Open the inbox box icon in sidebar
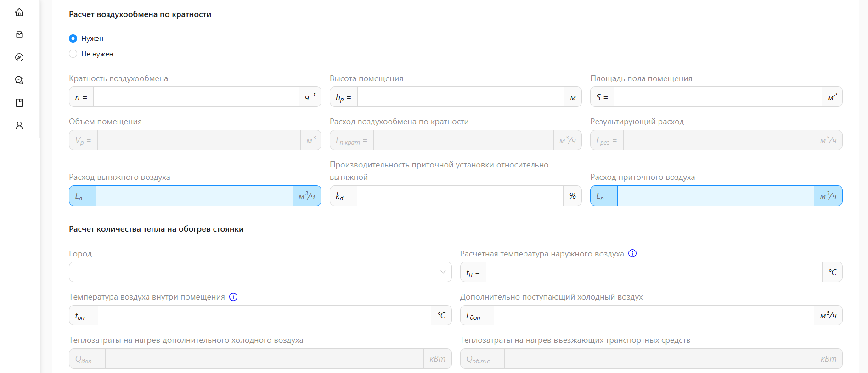 pos(19,34)
